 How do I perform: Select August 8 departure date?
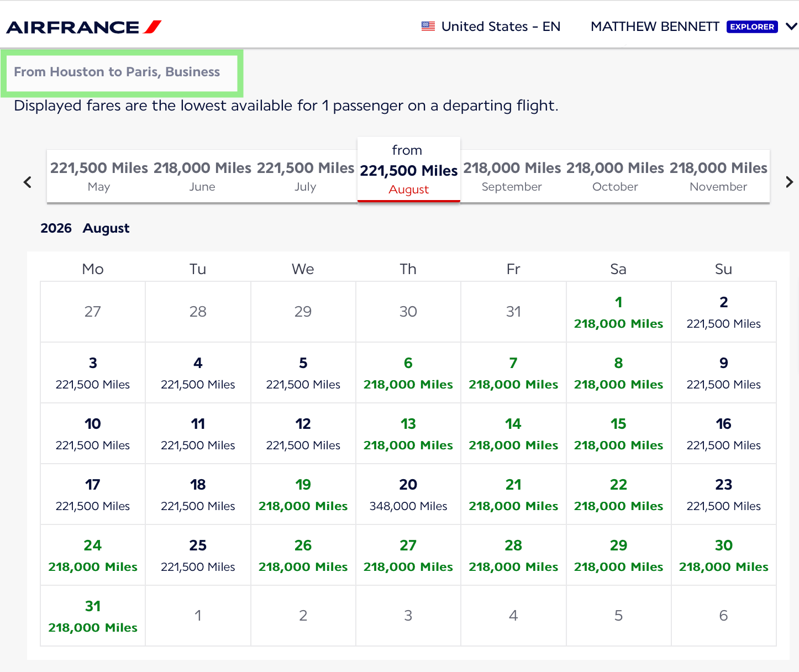click(619, 372)
